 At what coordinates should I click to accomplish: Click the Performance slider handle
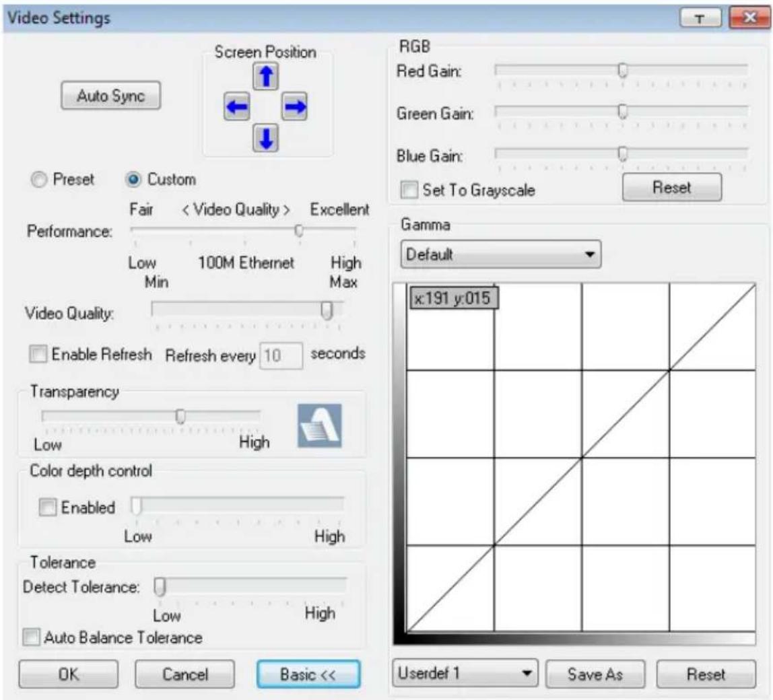pyautogui.click(x=299, y=230)
